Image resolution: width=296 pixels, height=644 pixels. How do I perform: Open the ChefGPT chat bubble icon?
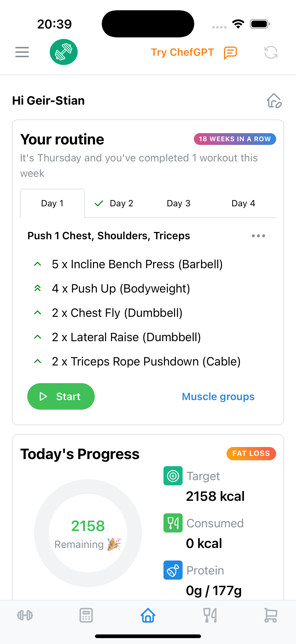point(229,52)
